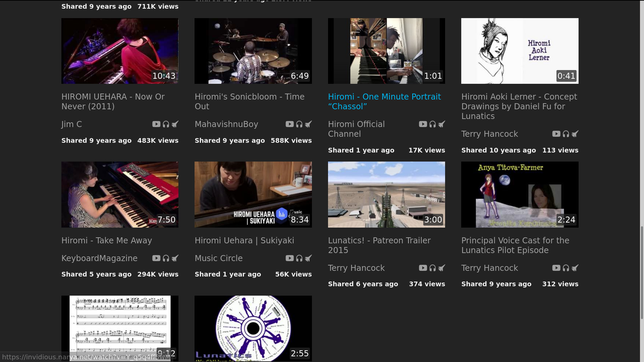Viewport: 644px width, 362px height.
Task: Click headphones icon under Principal Voice Cast video
Action: click(566, 268)
